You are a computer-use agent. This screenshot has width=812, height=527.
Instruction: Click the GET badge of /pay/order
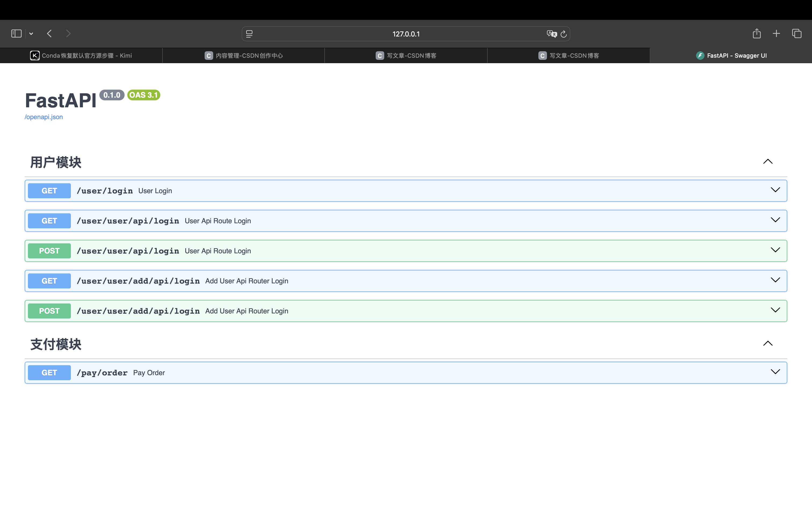(49, 373)
